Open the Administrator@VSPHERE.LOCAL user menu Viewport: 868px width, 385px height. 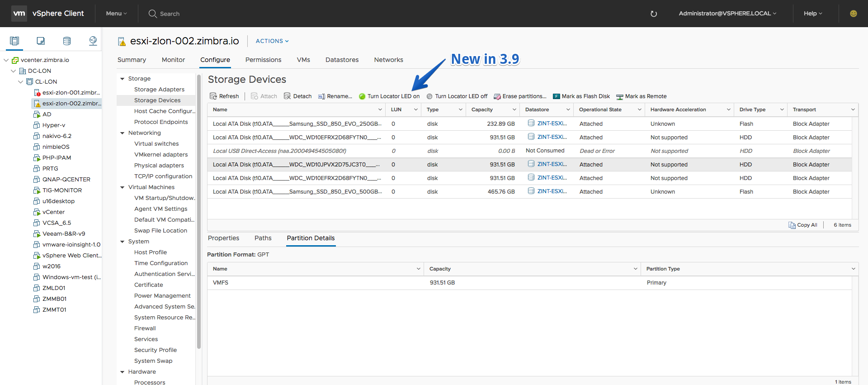click(727, 14)
